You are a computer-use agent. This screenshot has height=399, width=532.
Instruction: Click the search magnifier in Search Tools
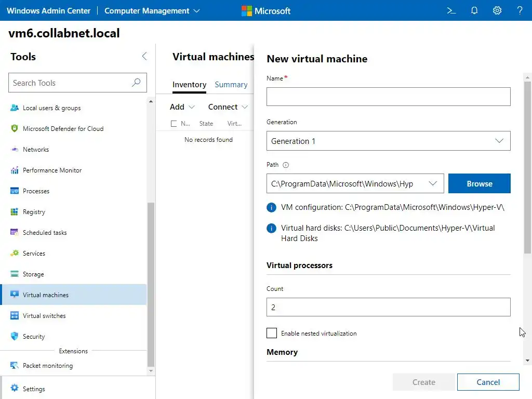[x=136, y=83]
